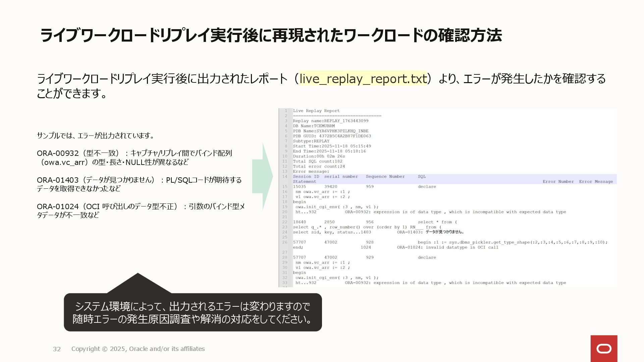This screenshot has height=362, width=644.
Task: Click the ORA-01024 invalid datatype error line
Action: pyautogui.click(x=447, y=247)
